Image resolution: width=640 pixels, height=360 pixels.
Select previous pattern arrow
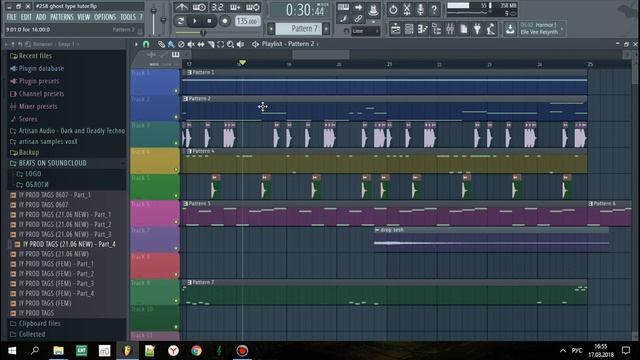click(271, 29)
